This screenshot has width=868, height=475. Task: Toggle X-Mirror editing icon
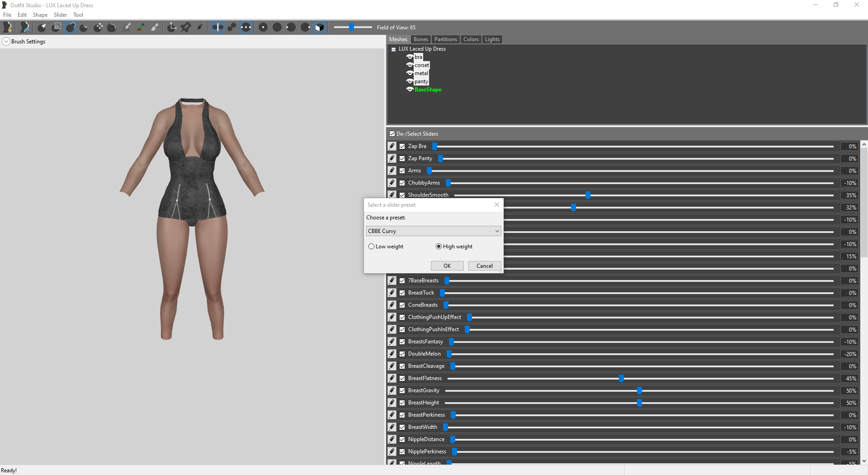(217, 28)
